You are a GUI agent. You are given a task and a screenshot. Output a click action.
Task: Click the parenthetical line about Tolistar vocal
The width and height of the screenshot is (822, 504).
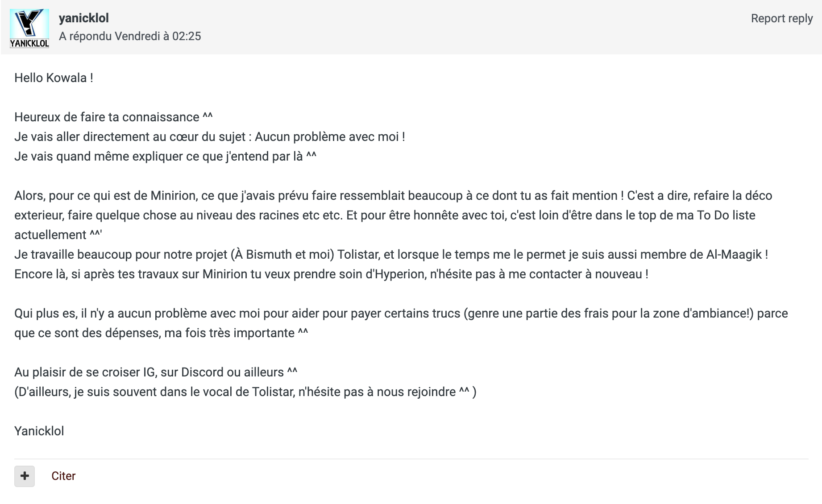pos(245,392)
